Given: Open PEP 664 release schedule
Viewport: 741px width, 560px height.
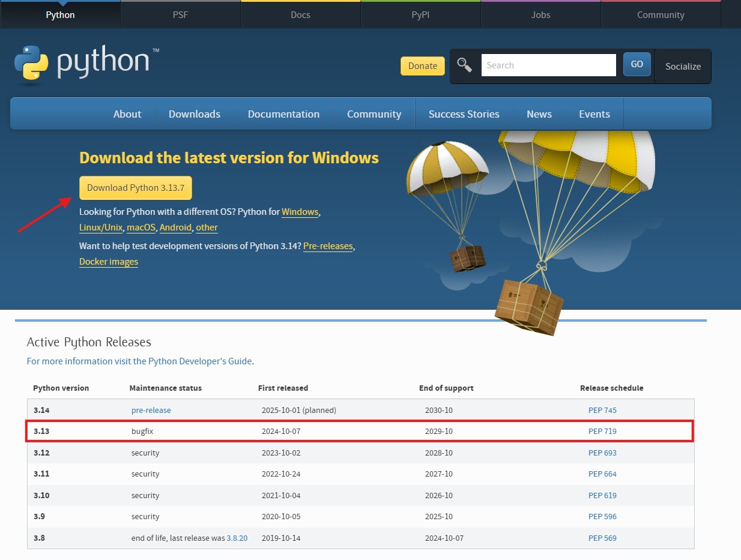Looking at the screenshot, I should [602, 474].
